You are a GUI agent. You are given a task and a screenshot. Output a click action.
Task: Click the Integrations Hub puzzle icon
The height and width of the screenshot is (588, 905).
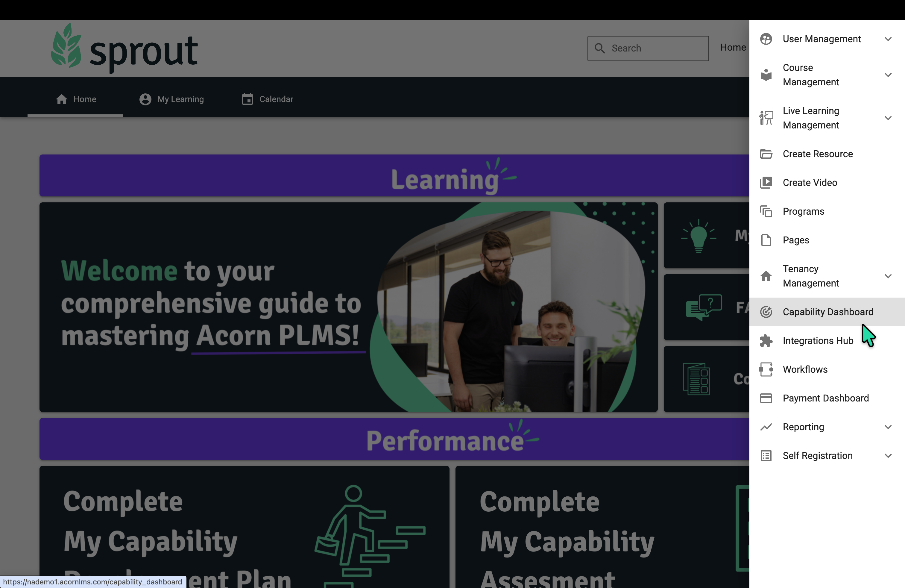(x=766, y=341)
